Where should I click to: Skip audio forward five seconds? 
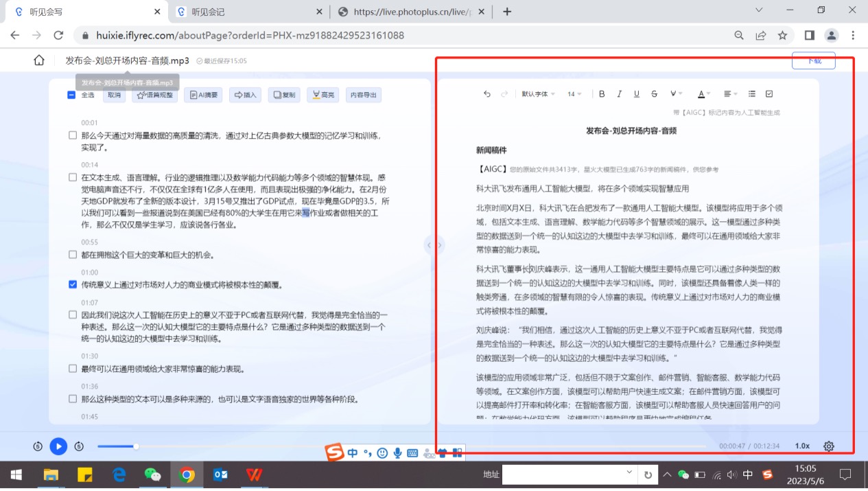click(x=79, y=446)
